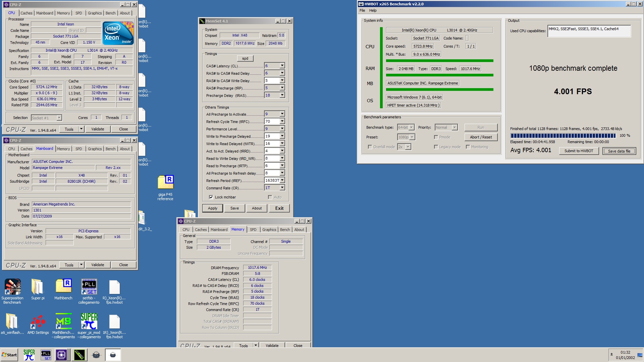Click Save data file button
The image size is (644, 362).
(619, 151)
